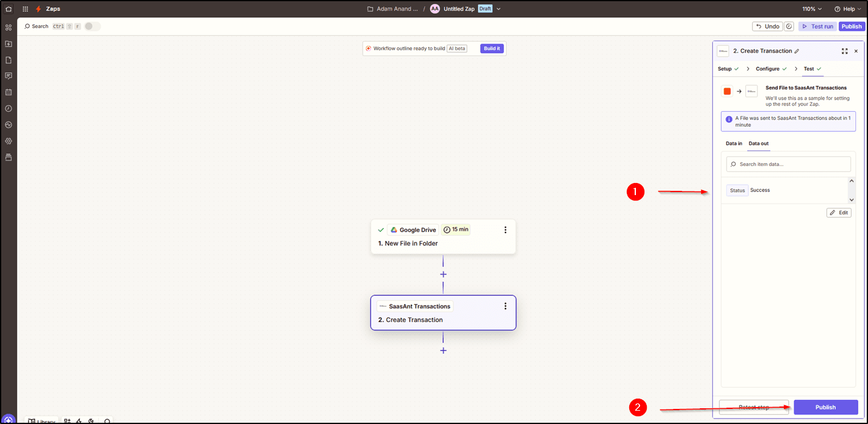Click the Test run button
Viewport: 868px width, 424px height.
817,27
